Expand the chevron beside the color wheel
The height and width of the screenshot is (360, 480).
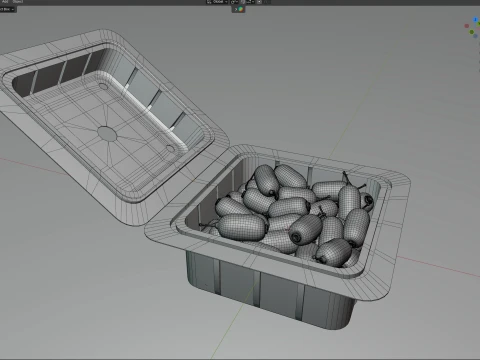235,9
